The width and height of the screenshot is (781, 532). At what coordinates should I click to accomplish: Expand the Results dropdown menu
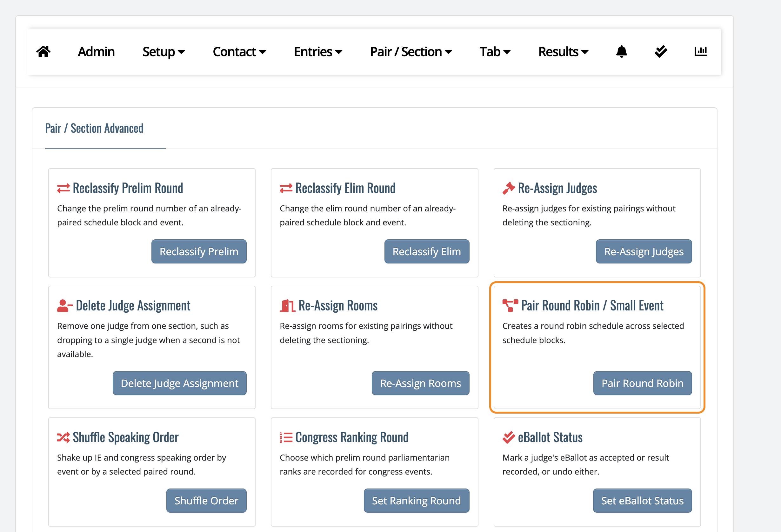pyautogui.click(x=563, y=52)
